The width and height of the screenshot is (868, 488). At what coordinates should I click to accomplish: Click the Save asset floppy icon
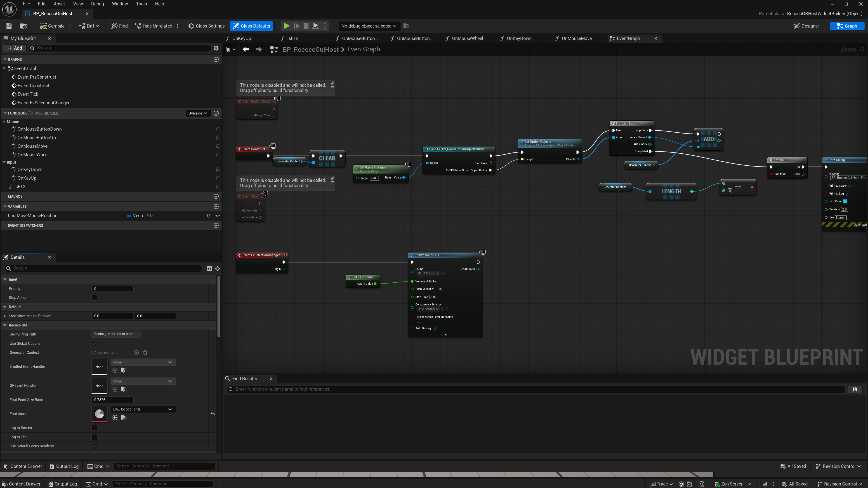click(x=9, y=26)
